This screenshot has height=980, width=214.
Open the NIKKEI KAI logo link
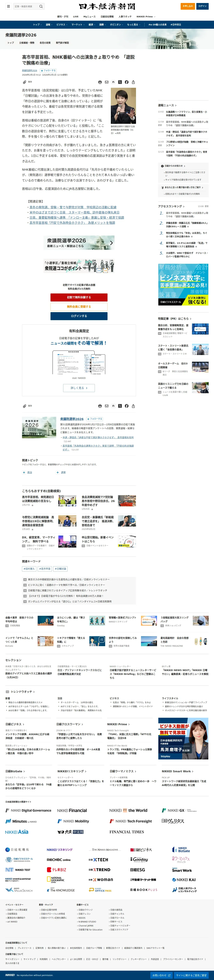click(x=184, y=880)
